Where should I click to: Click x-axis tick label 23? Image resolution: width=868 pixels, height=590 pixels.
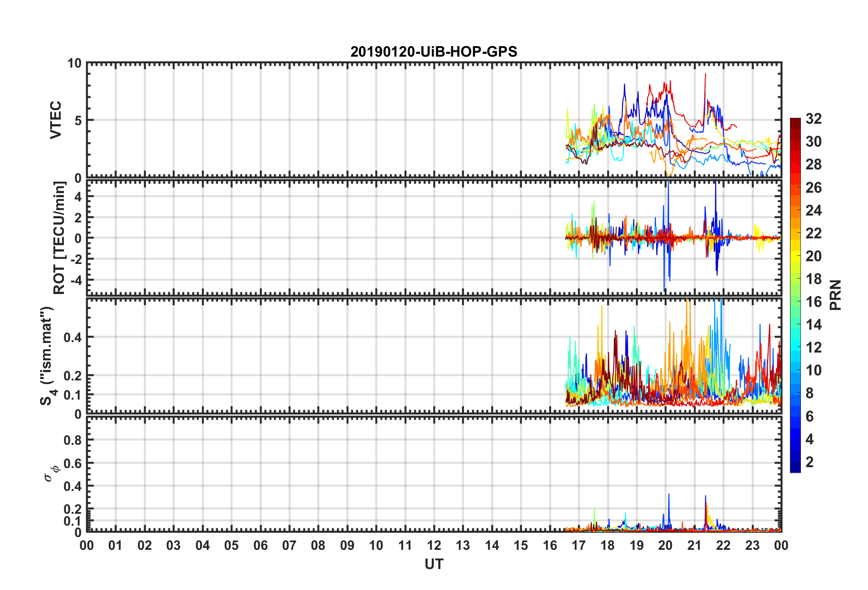click(x=753, y=546)
